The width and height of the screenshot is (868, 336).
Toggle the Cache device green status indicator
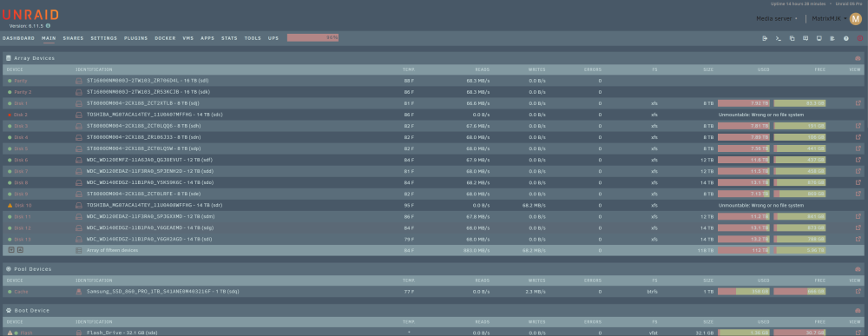(10, 291)
